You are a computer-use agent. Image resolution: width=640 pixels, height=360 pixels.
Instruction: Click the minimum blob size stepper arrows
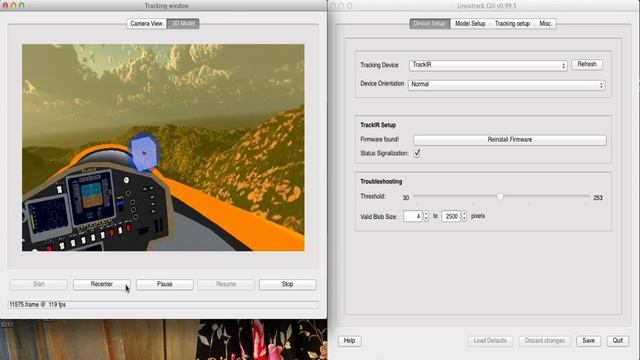(426, 216)
